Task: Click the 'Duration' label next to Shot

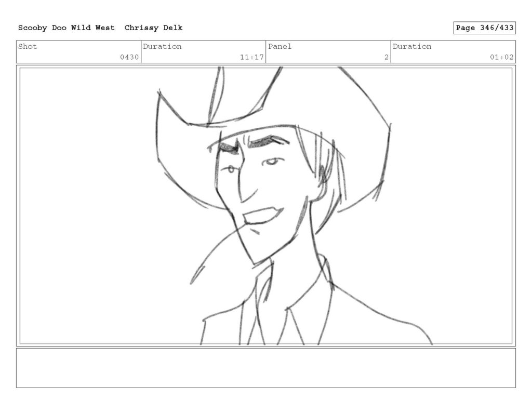Action: 162,46
